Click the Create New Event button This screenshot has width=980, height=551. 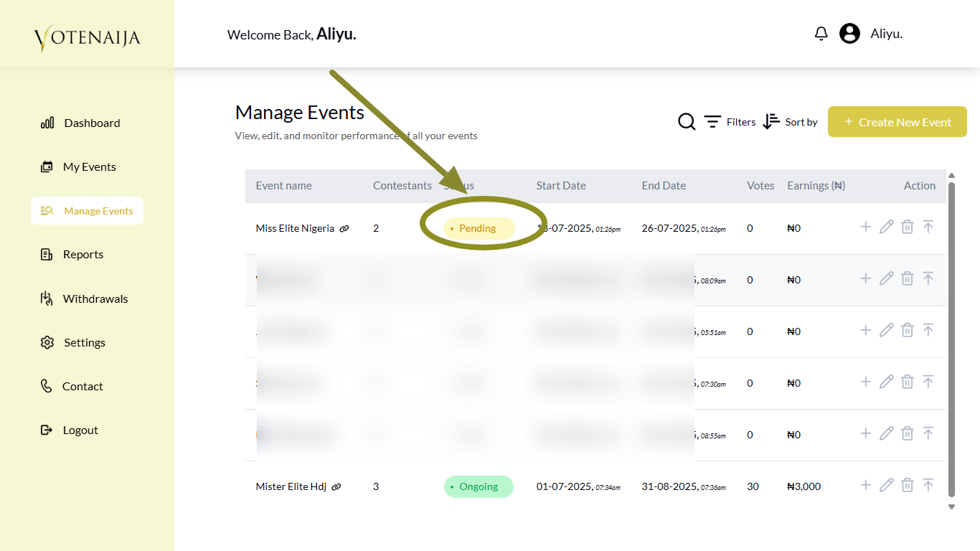coord(897,122)
